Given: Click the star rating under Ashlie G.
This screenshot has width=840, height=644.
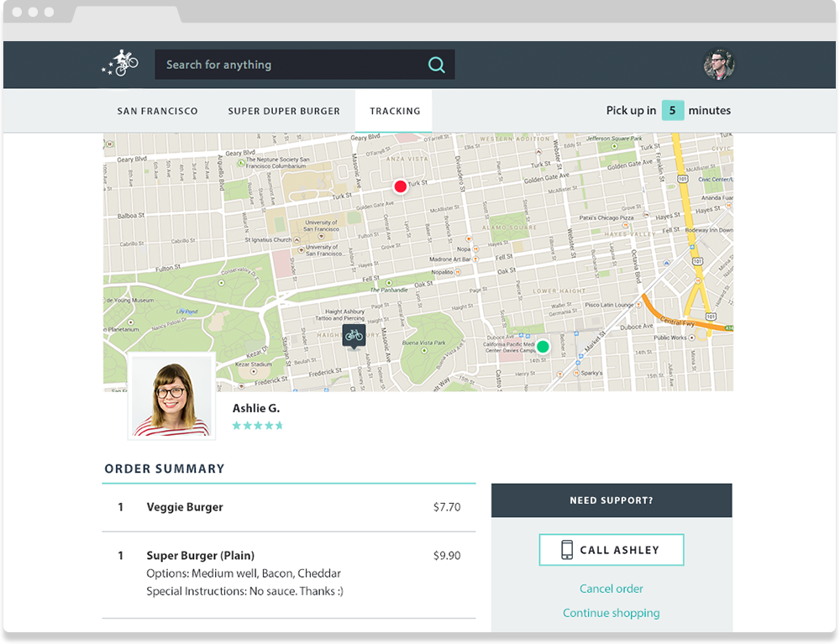Looking at the screenshot, I should tap(257, 426).
